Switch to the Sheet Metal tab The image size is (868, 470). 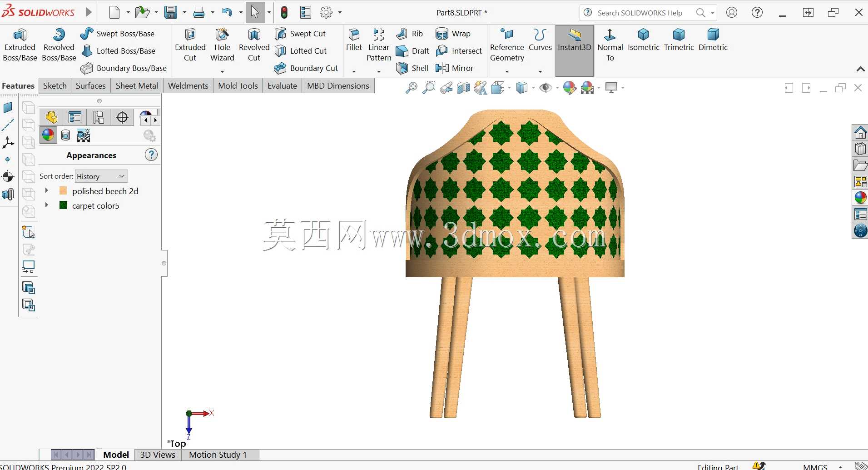click(x=137, y=86)
